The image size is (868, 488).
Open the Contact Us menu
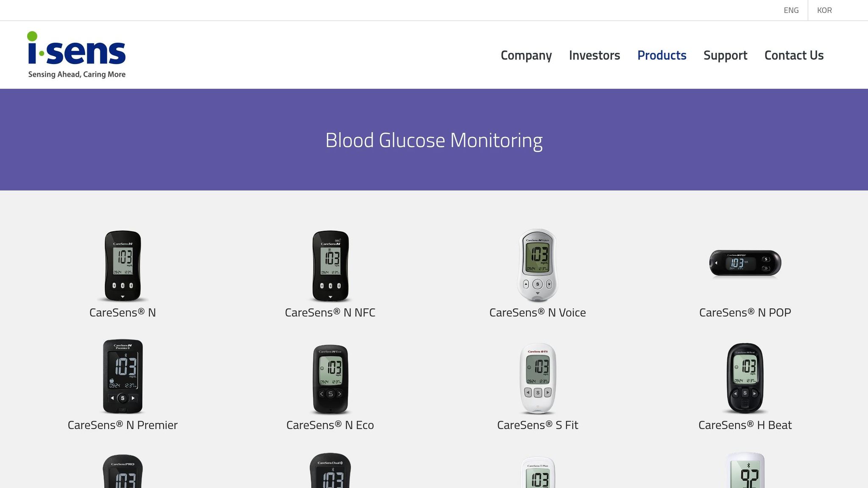click(x=794, y=55)
